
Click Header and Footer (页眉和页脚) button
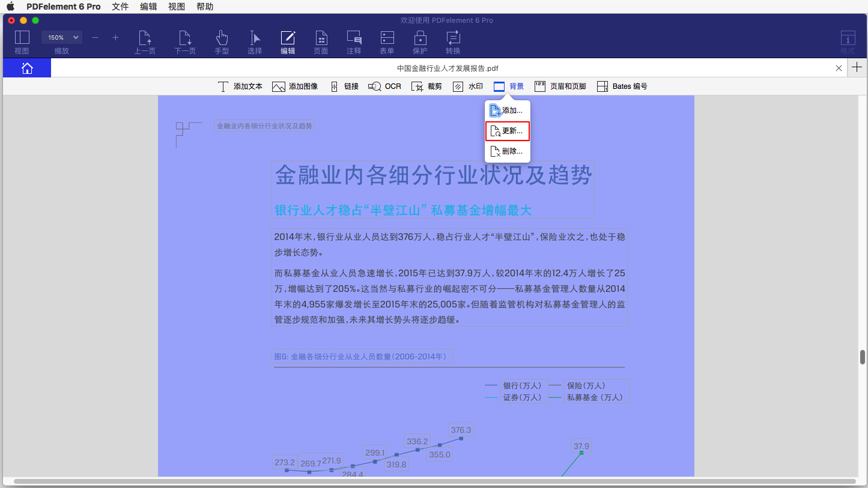click(x=560, y=86)
